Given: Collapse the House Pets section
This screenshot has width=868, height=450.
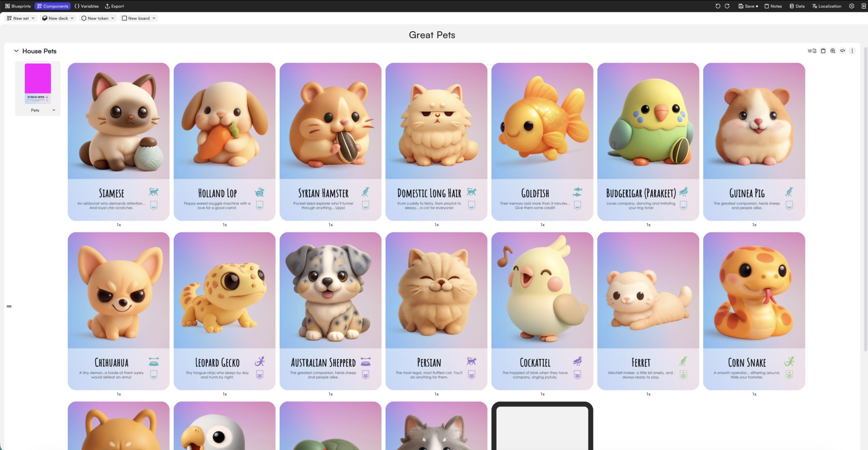Looking at the screenshot, I should pyautogui.click(x=16, y=51).
